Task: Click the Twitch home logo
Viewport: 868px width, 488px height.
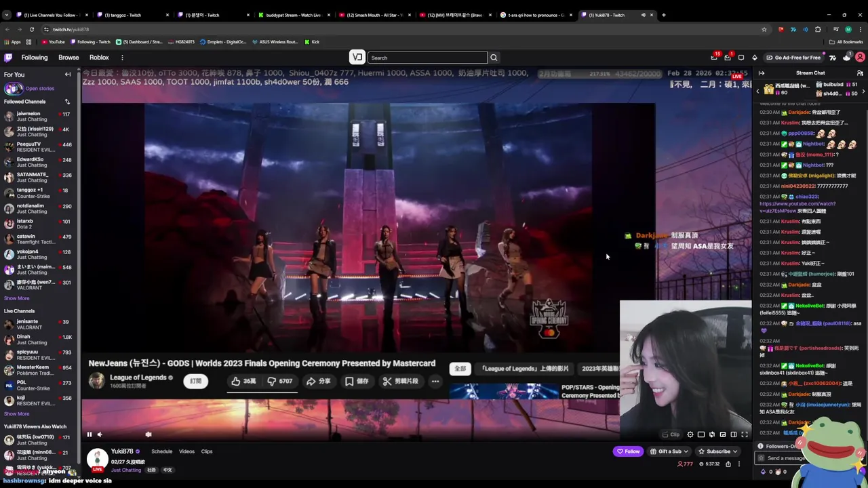Action: (x=8, y=58)
